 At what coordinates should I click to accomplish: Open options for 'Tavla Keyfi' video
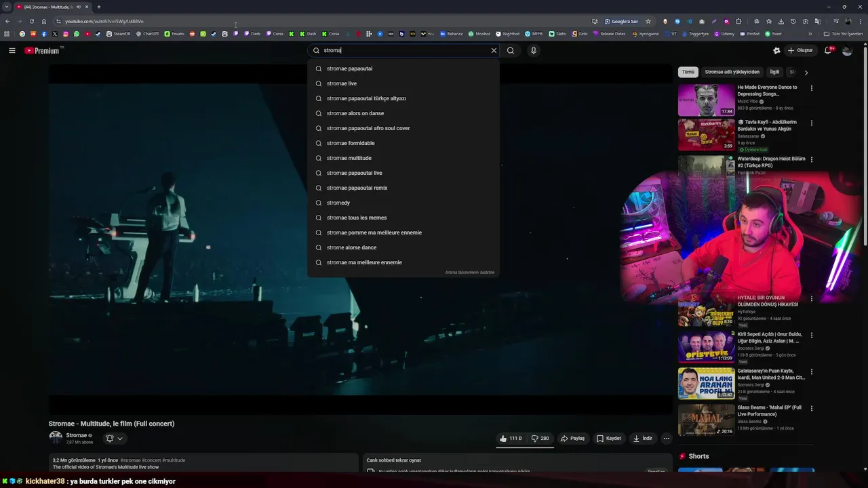click(x=811, y=123)
